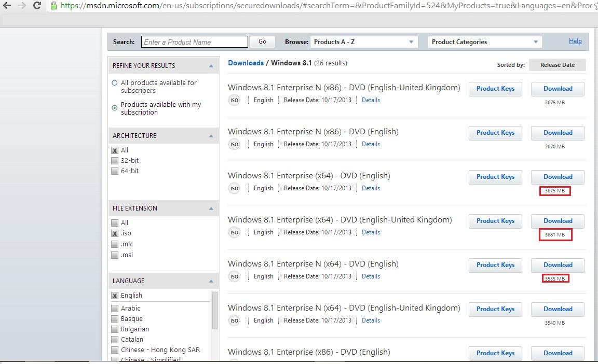Click ISO badge for Enterprise N (x86) DVD (English)

point(234,144)
